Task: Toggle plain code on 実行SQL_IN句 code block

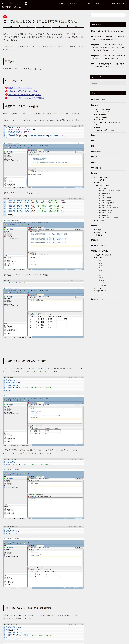Action: coord(72,377)
